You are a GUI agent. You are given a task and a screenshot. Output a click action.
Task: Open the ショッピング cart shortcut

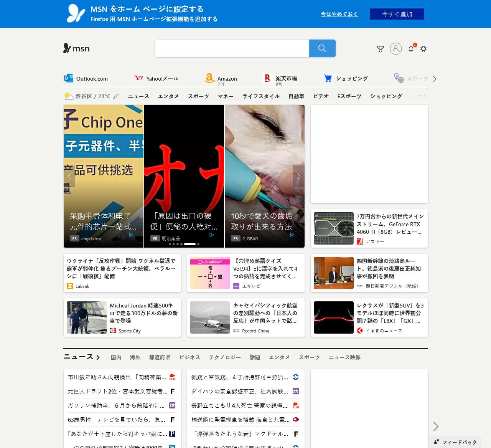pos(346,79)
